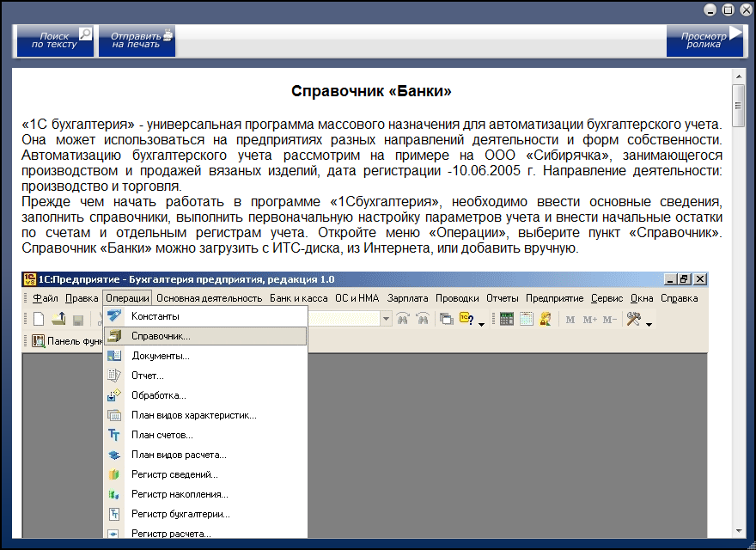Open the Банк и касса menu
Viewport: 756px width, 550px height.
tap(298, 298)
